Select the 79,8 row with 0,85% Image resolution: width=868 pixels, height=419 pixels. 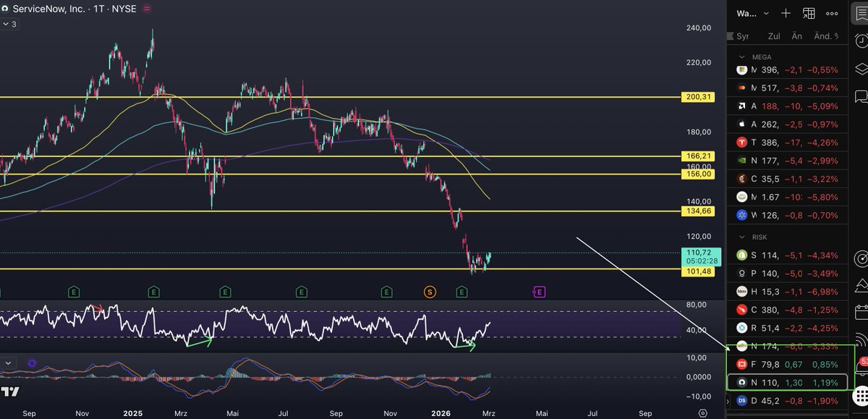click(x=789, y=364)
